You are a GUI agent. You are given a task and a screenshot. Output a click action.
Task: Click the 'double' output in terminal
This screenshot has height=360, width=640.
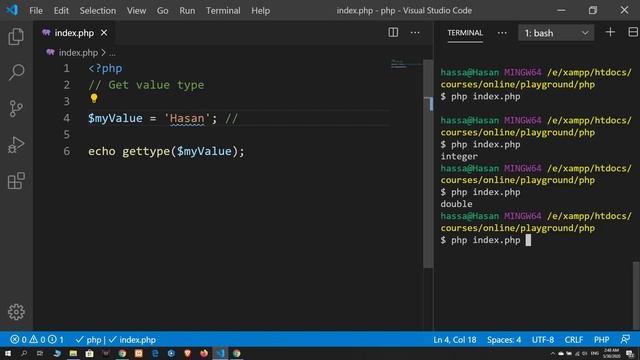click(x=456, y=204)
